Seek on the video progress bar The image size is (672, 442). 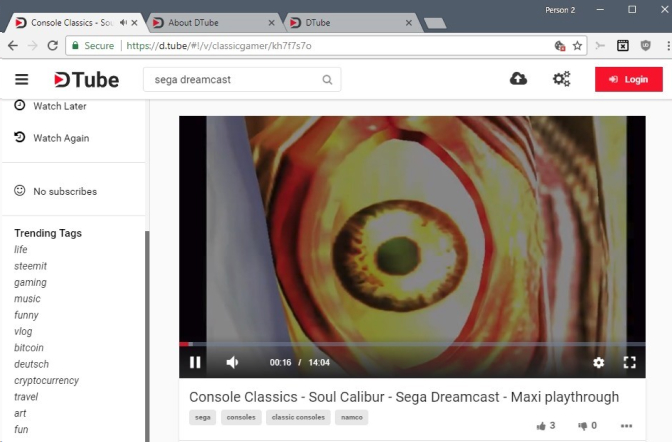tap(412, 344)
